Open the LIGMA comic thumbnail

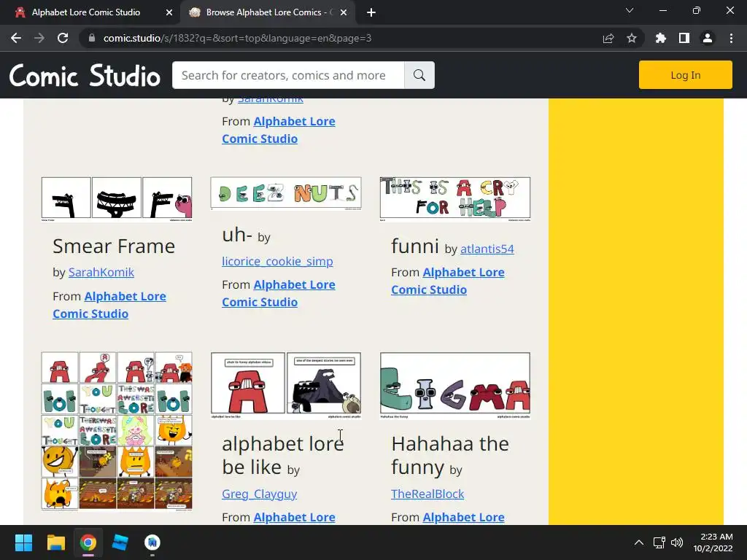[455, 386]
